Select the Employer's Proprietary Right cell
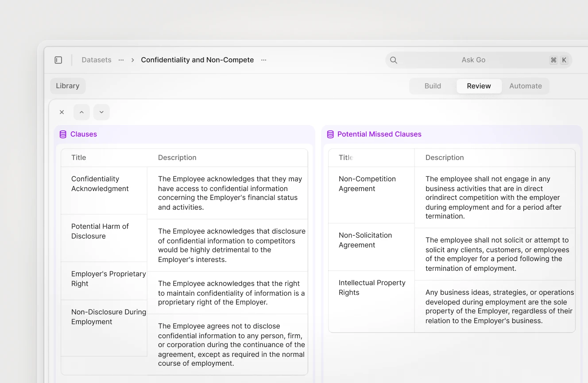 pyautogui.click(x=104, y=281)
